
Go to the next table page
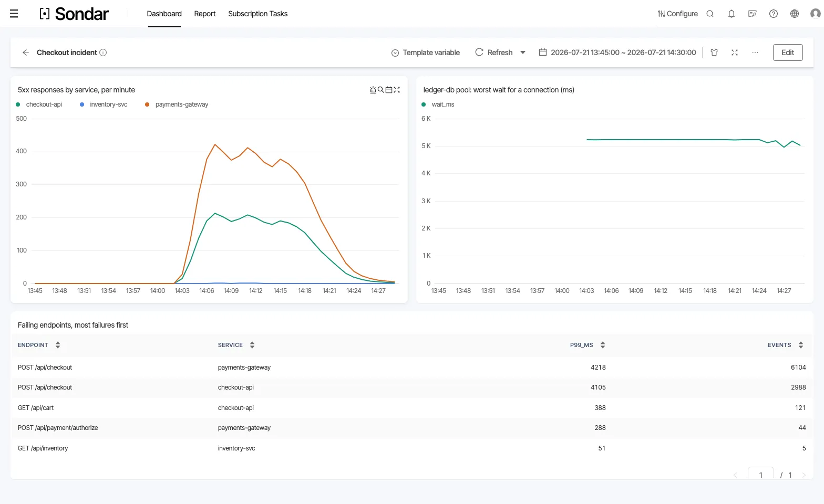[x=804, y=475]
